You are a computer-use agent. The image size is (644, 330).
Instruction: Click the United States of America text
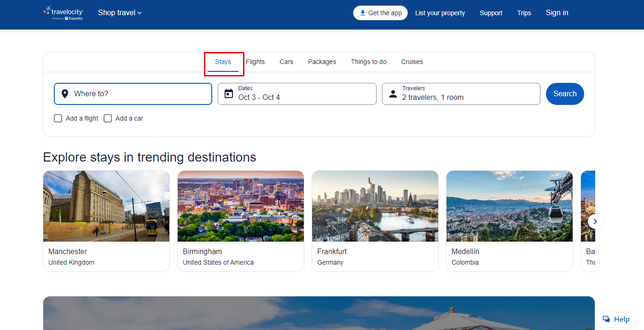click(x=218, y=262)
